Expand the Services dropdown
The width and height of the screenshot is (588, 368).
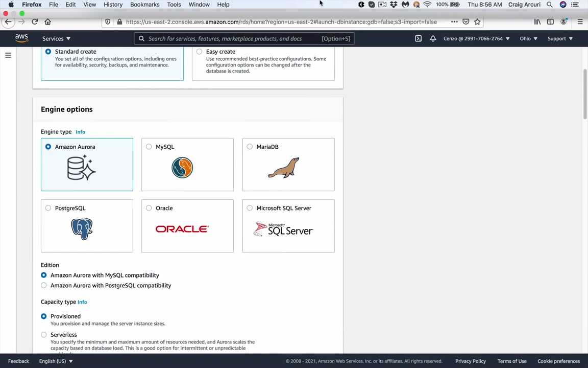point(56,39)
